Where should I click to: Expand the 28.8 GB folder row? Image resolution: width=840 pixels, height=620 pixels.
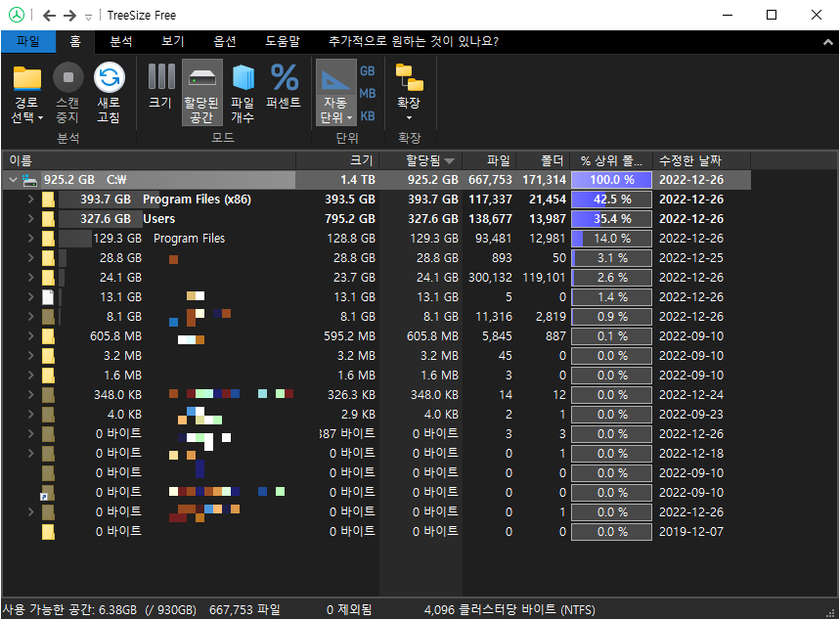pos(30,258)
